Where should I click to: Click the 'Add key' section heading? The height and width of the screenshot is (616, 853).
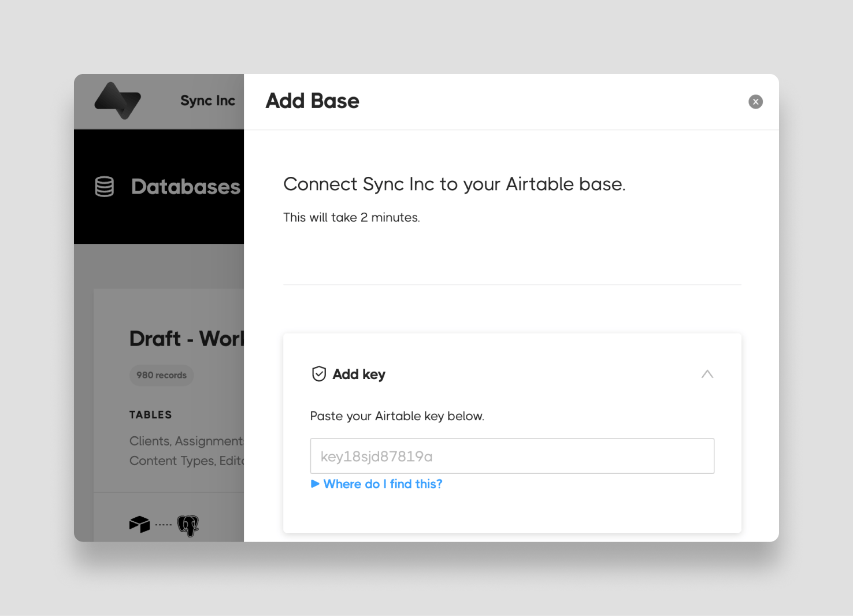359,374
